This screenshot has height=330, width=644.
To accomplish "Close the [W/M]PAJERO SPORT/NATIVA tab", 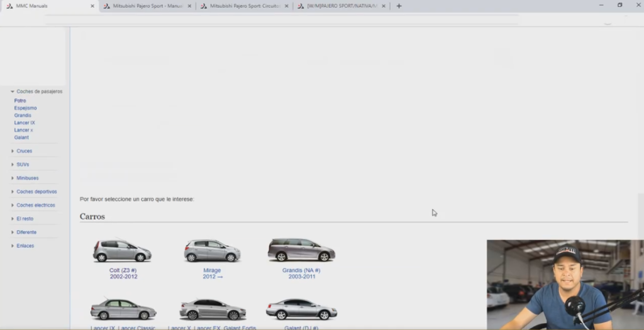I will coord(383,6).
